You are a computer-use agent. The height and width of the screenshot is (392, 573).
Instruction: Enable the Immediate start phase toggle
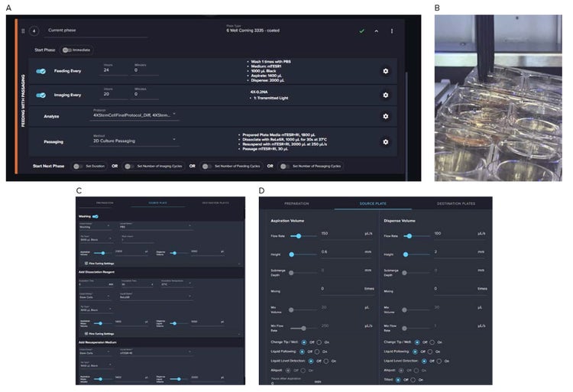tap(66, 50)
